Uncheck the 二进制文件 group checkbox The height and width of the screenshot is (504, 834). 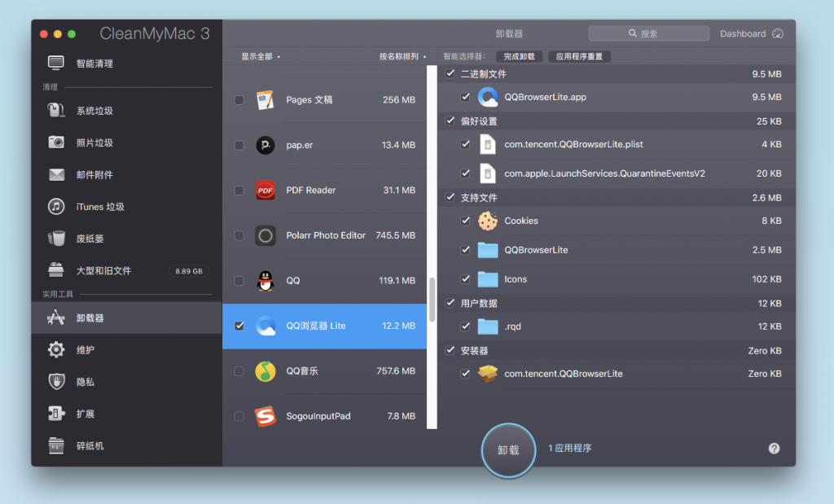point(450,73)
